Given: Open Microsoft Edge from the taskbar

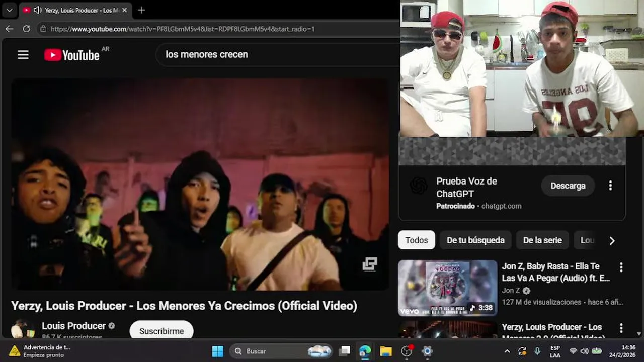Looking at the screenshot, I should pyautogui.click(x=365, y=351).
